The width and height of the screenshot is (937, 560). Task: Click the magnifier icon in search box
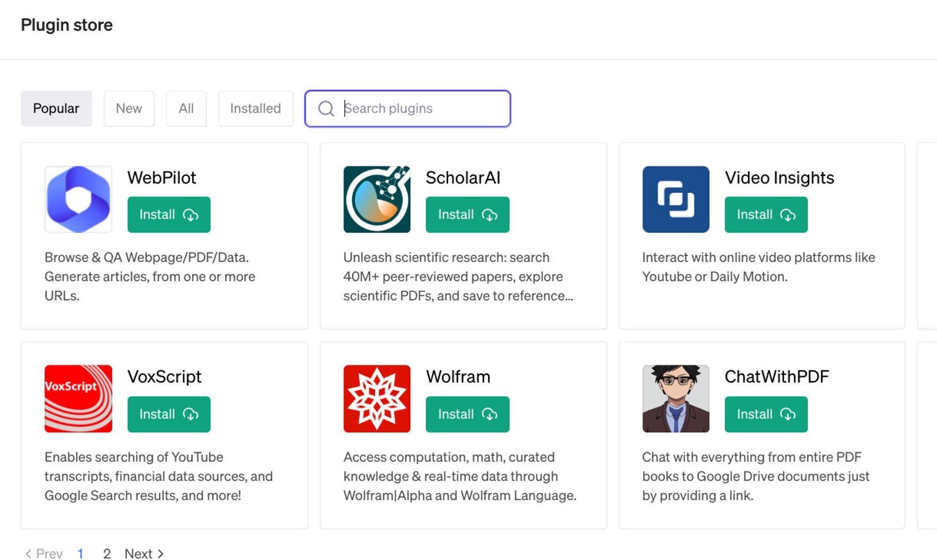pos(326,109)
